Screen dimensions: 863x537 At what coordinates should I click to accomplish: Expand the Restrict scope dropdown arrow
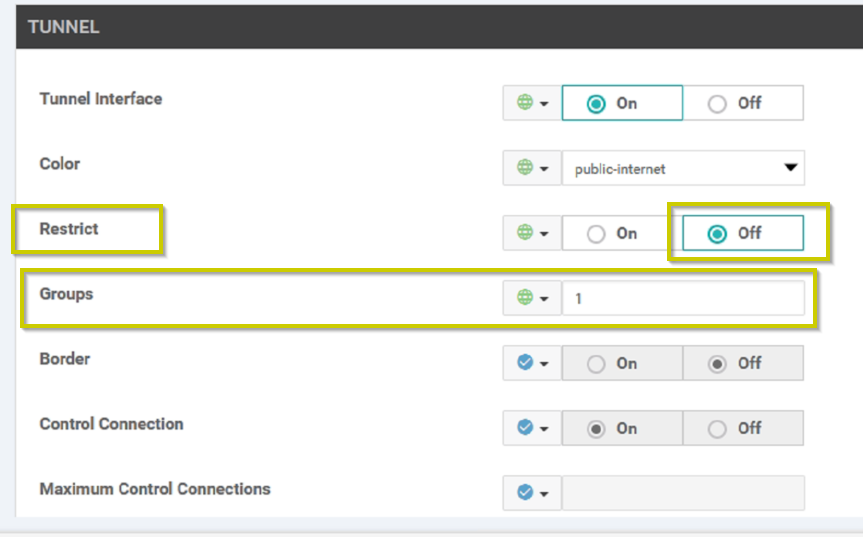544,234
